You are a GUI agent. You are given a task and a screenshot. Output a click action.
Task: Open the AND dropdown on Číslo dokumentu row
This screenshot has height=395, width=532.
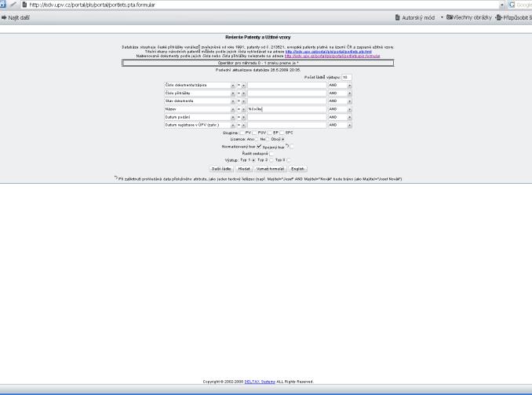click(x=340, y=86)
